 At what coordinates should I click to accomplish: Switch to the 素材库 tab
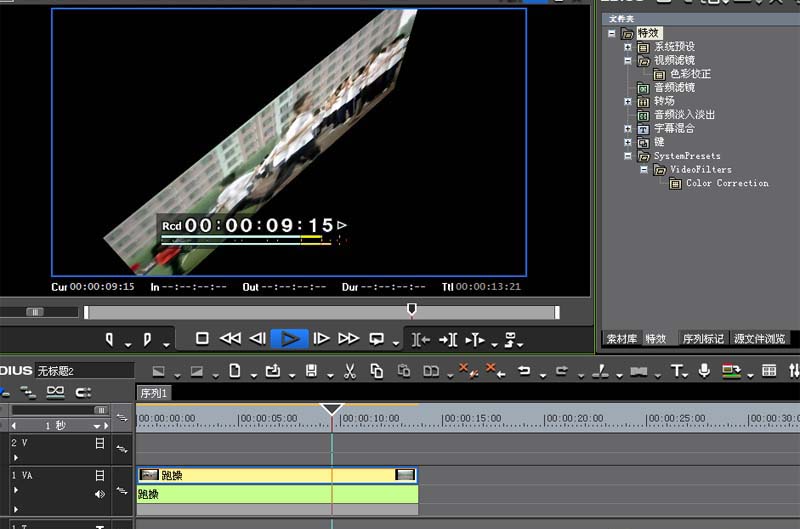[x=622, y=339]
